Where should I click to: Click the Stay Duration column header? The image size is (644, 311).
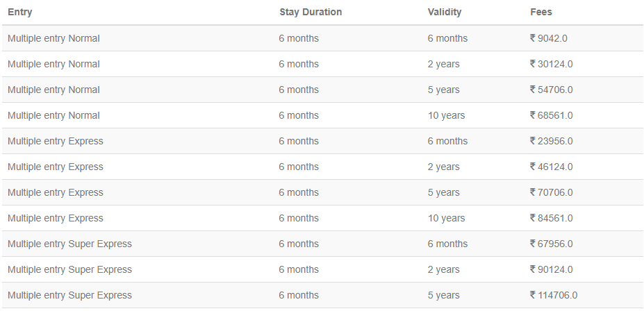(311, 12)
